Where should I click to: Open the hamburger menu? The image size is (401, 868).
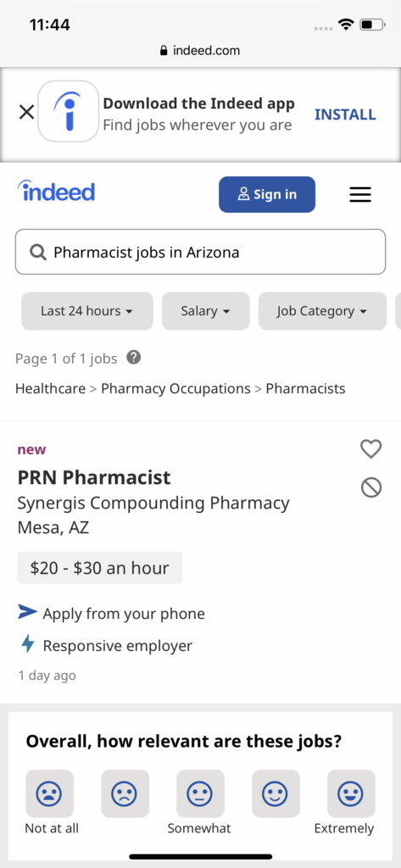pyautogui.click(x=360, y=195)
